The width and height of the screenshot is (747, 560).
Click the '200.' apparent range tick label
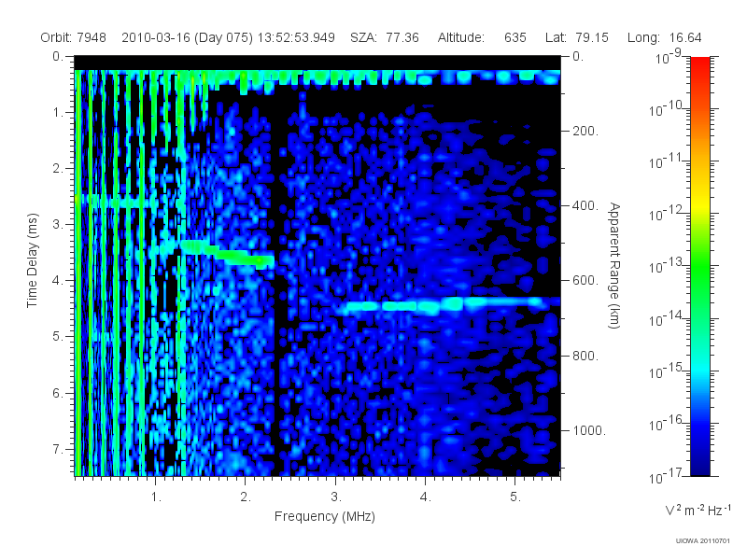tap(585, 131)
